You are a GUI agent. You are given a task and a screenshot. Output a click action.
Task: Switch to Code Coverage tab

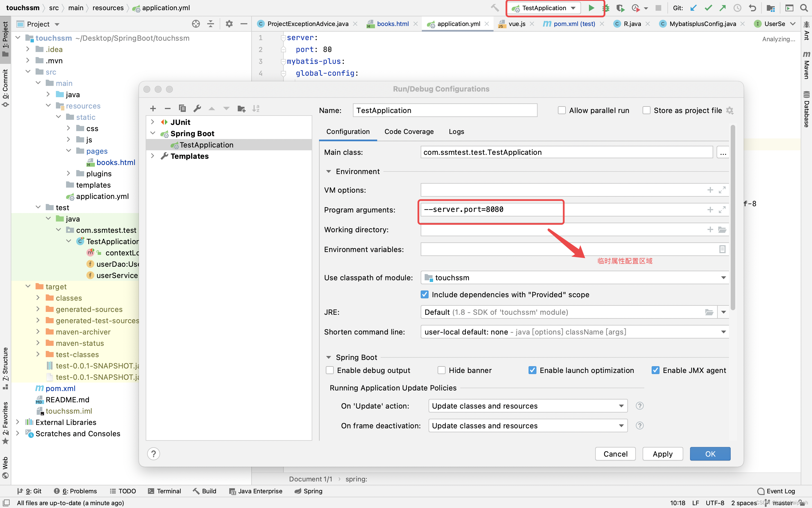pyautogui.click(x=409, y=131)
